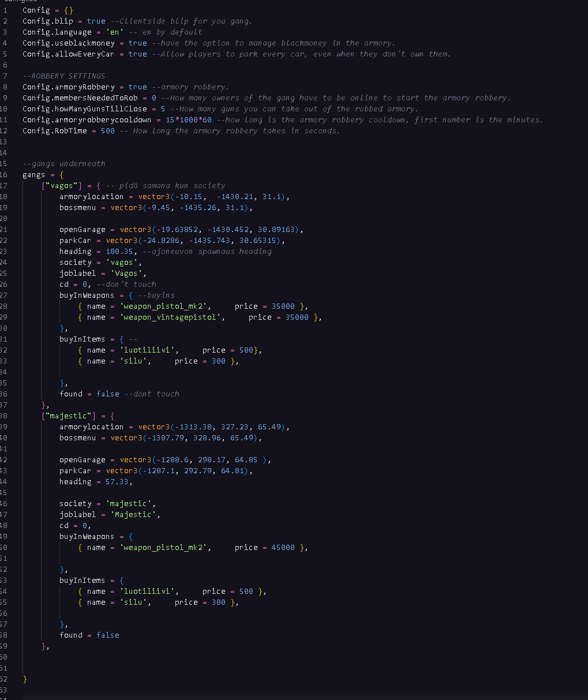Click the "Config.allowEveryCar" setting name
This screenshot has width=588, height=700.
pyautogui.click(x=69, y=54)
